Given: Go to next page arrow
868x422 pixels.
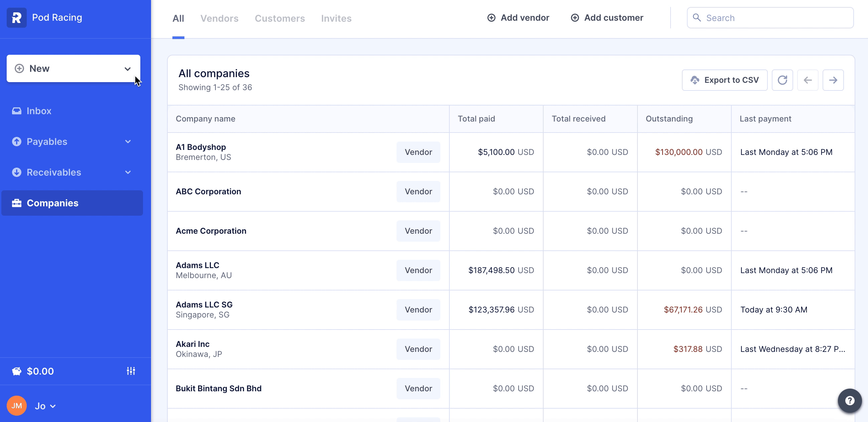Looking at the screenshot, I should tap(833, 80).
